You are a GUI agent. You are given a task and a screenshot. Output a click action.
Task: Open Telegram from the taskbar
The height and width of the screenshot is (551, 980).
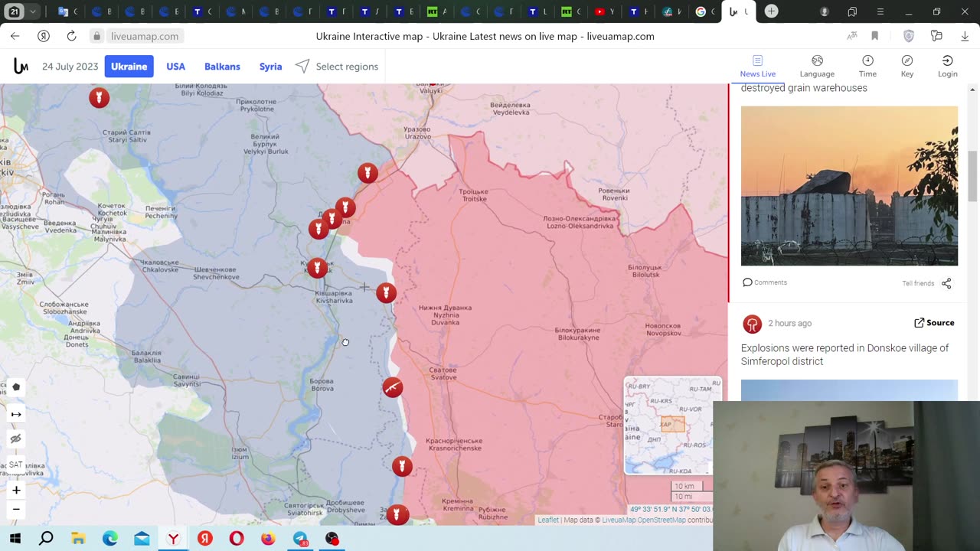pyautogui.click(x=300, y=539)
